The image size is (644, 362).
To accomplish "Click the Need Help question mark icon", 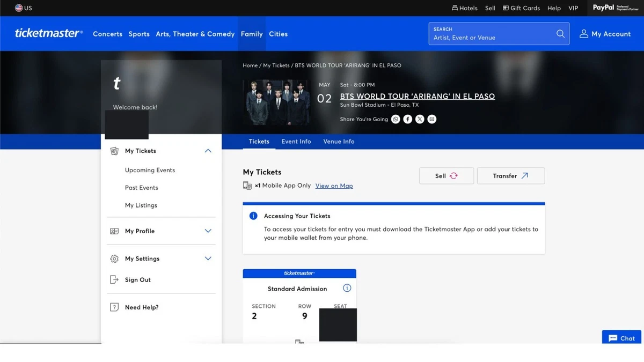I will 114,307.
